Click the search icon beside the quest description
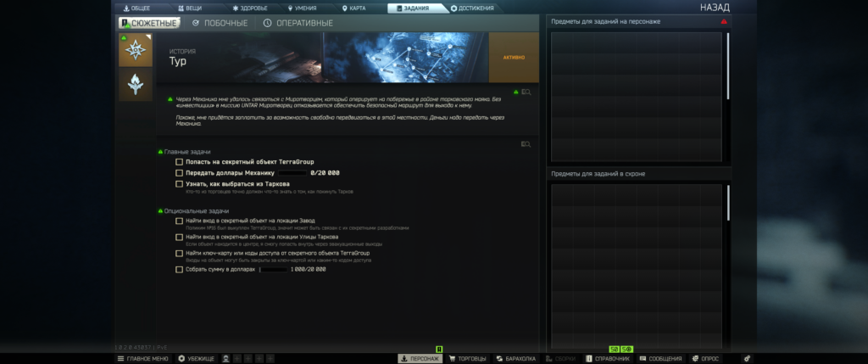The width and height of the screenshot is (868, 364). click(526, 92)
